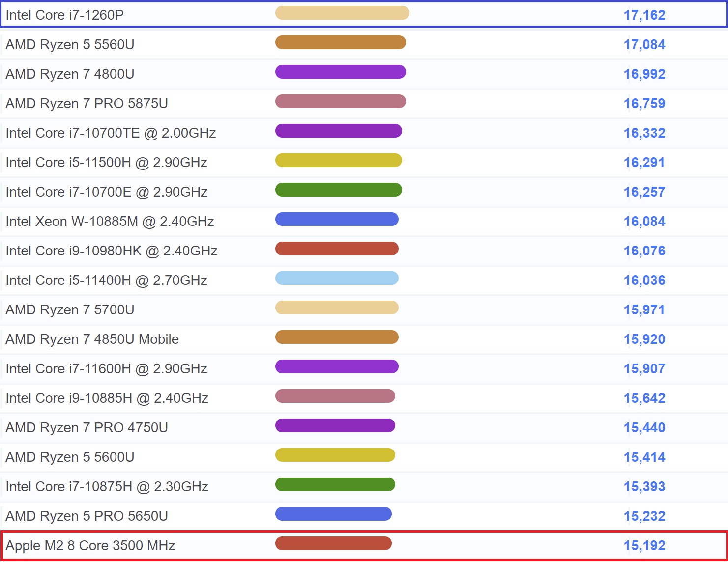The image size is (728, 562).
Task: Select the 15,920 score
Action: click(x=644, y=339)
